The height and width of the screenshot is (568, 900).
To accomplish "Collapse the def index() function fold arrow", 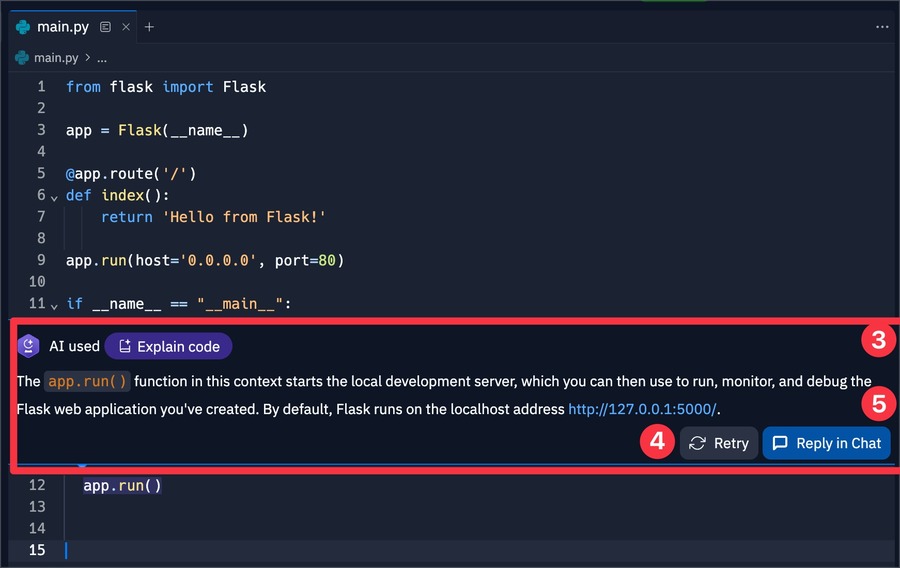I will pyautogui.click(x=55, y=196).
